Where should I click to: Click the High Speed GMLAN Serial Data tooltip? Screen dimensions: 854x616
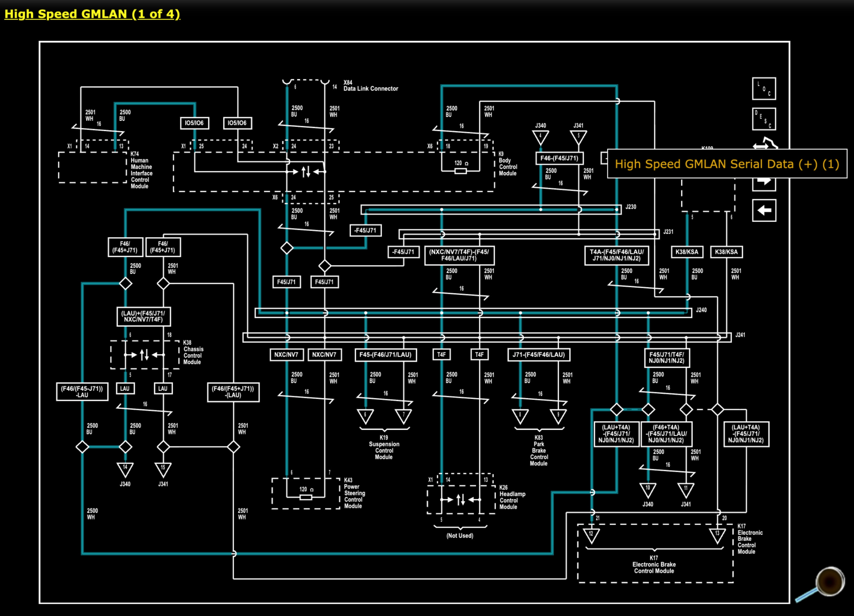pos(727,164)
